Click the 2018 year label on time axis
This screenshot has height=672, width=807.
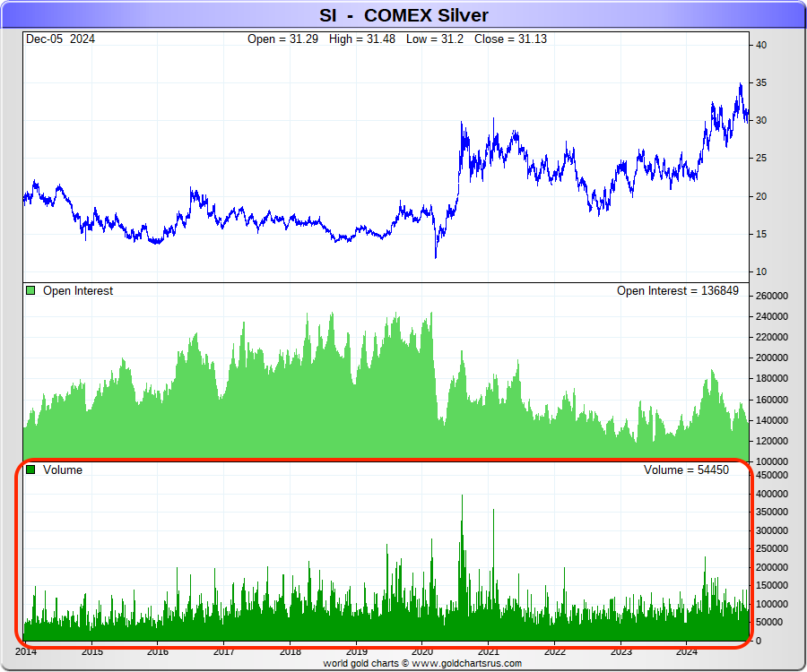click(x=291, y=652)
